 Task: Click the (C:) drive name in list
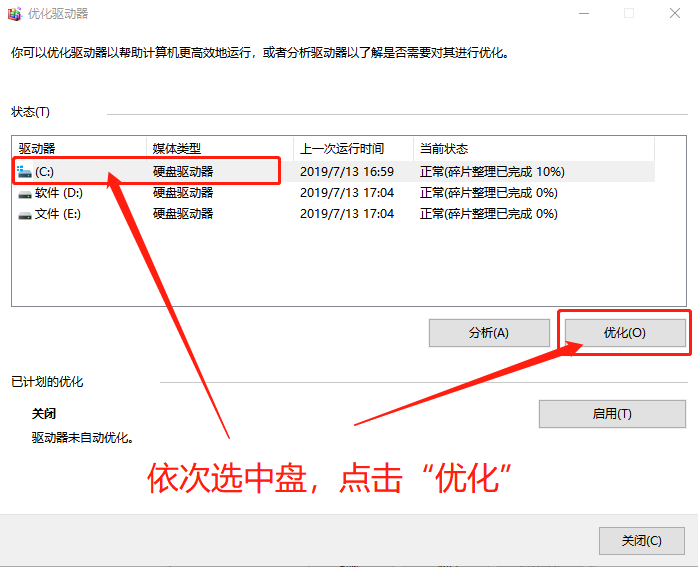(45, 172)
